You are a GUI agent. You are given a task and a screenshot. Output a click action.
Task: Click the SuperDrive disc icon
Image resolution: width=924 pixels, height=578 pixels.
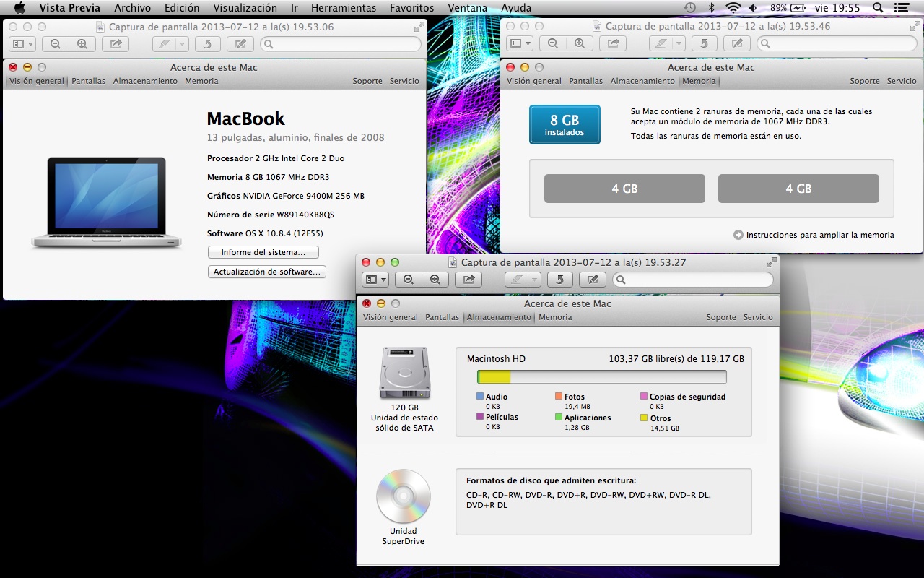pos(404,496)
